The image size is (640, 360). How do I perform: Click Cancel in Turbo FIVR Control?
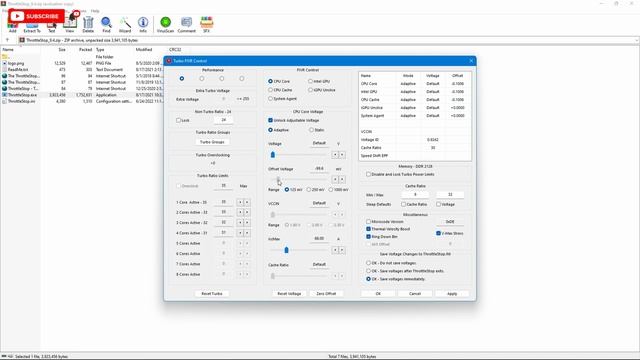[415, 293]
